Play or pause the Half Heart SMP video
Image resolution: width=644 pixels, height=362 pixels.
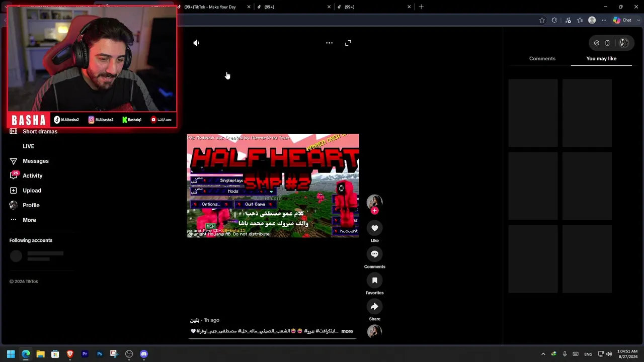[273, 186]
